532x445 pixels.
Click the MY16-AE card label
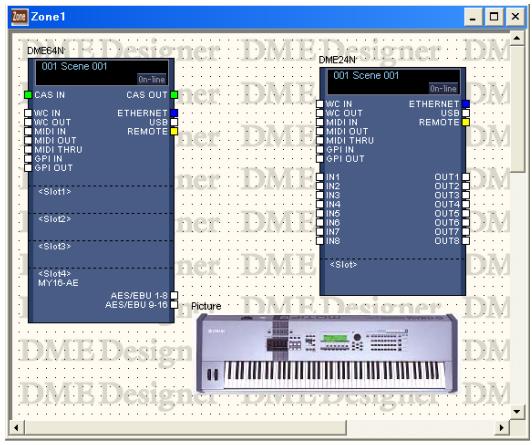click(58, 283)
